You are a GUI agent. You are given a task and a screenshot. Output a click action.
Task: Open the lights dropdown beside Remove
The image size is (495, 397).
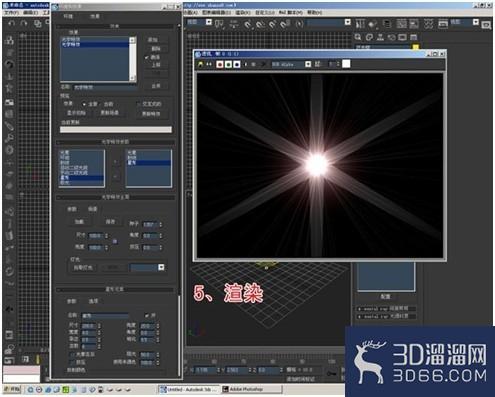point(161,267)
